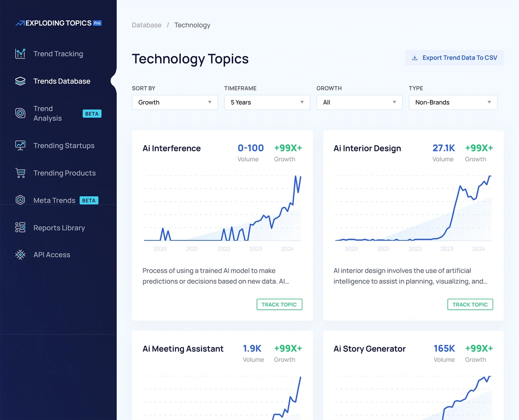The image size is (519, 420).
Task: Click the Trending Products cart icon
Action: coord(20,173)
